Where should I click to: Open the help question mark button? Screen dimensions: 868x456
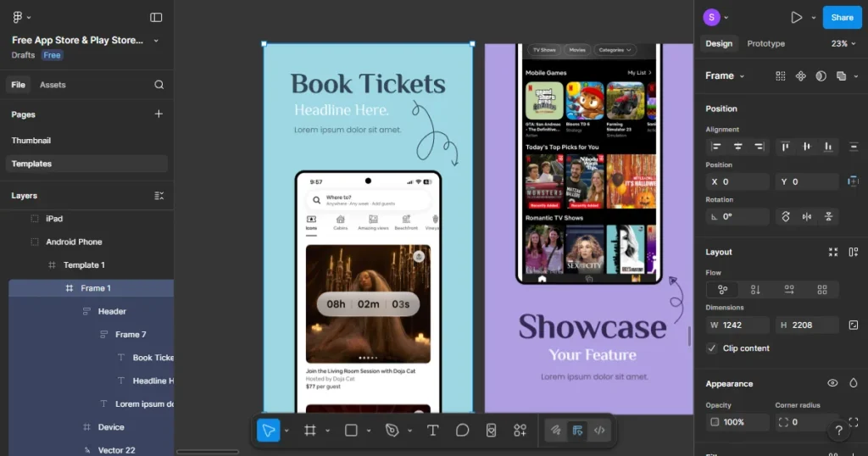[x=838, y=430]
